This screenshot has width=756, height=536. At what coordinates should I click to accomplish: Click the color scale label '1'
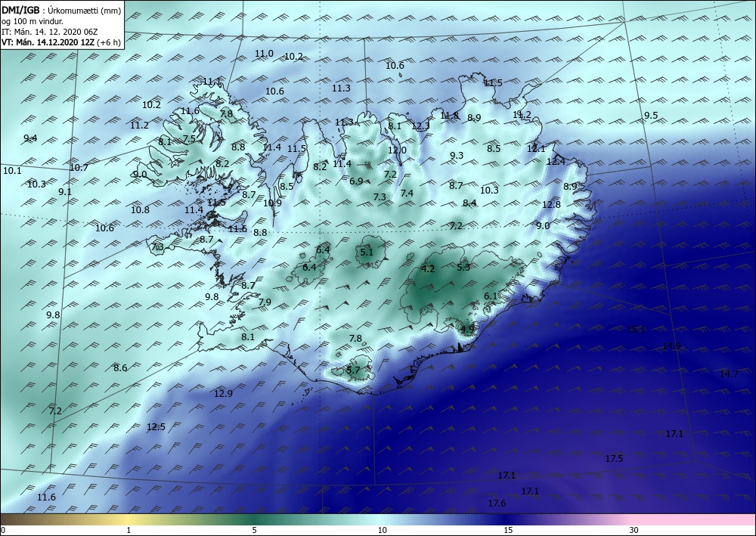point(129,530)
